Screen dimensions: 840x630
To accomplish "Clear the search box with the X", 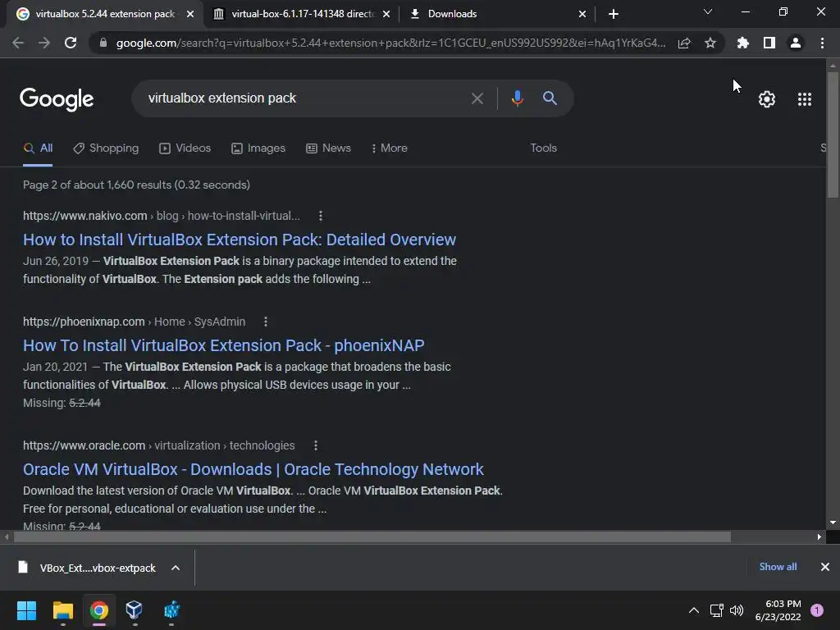I will [477, 98].
